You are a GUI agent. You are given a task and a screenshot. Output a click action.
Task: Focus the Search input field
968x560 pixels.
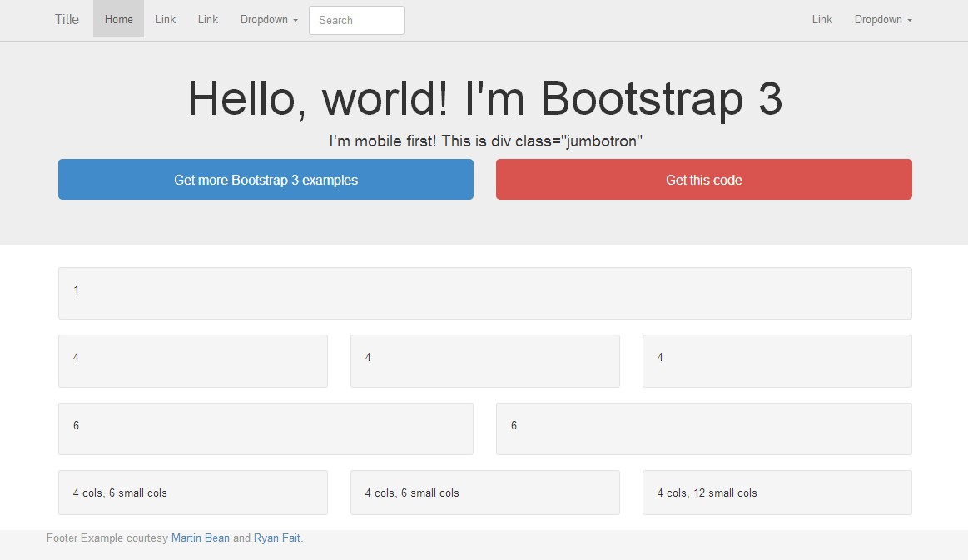coord(356,20)
